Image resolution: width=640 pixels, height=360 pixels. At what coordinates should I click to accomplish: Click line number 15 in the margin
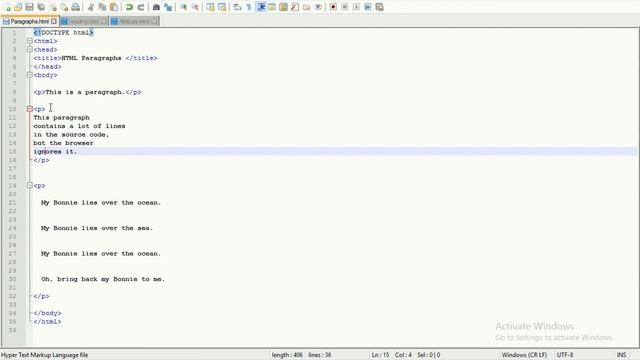(x=12, y=151)
